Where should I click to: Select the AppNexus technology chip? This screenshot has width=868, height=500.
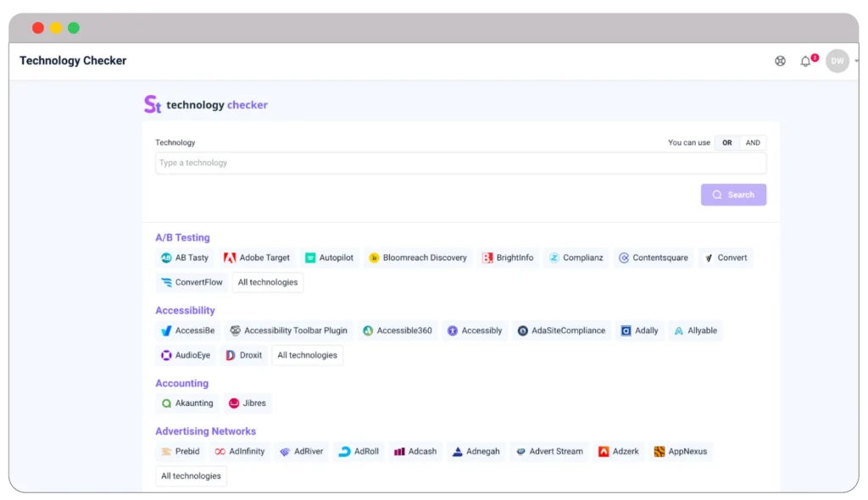point(681,452)
